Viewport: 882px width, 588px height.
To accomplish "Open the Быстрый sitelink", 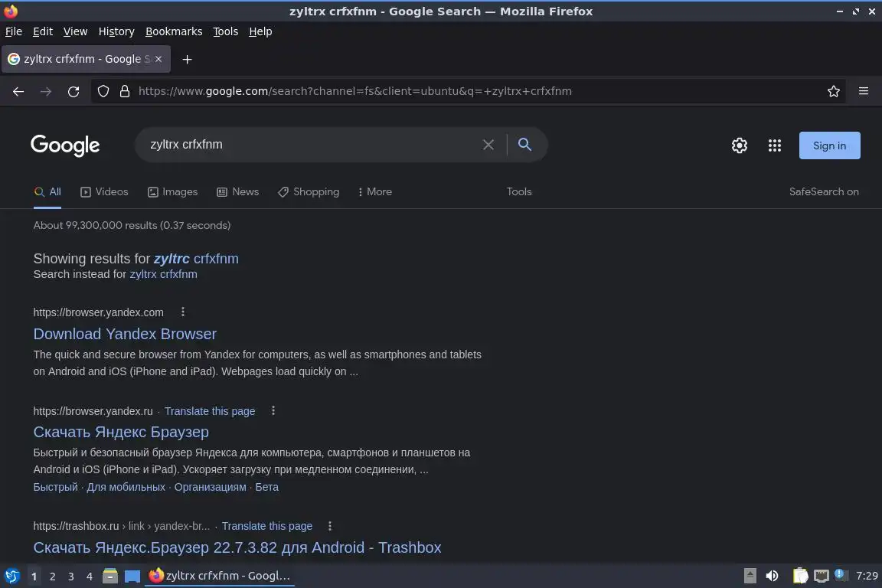I will point(56,487).
